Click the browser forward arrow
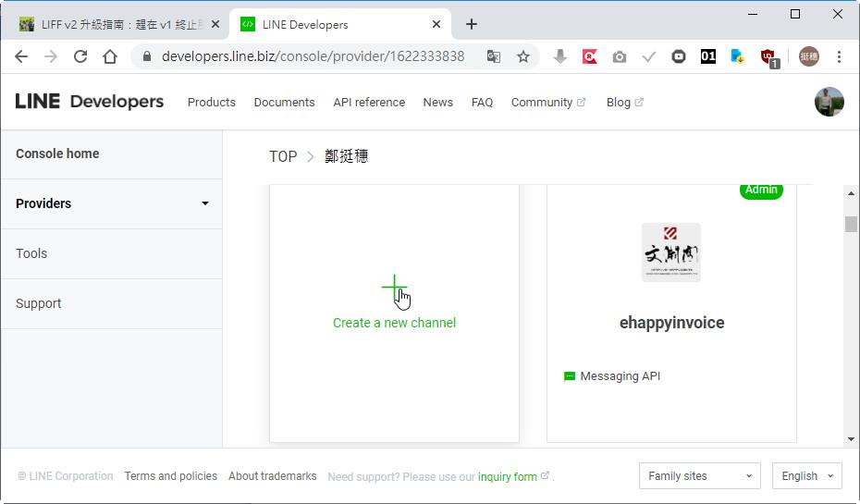 click(51, 56)
